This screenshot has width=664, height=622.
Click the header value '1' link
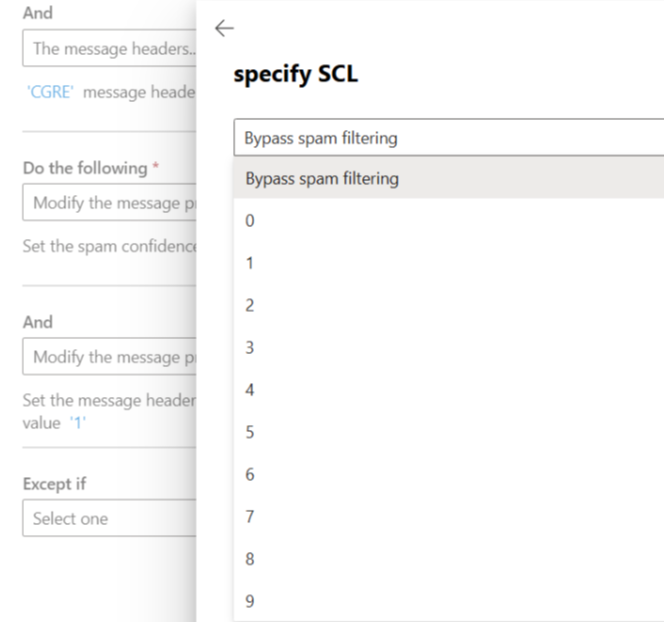pyautogui.click(x=75, y=422)
